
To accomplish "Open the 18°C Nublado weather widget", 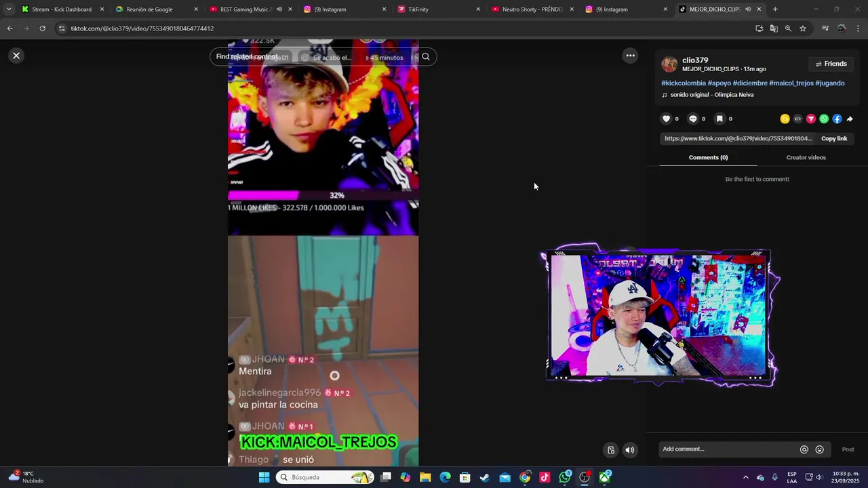I will coord(26,477).
